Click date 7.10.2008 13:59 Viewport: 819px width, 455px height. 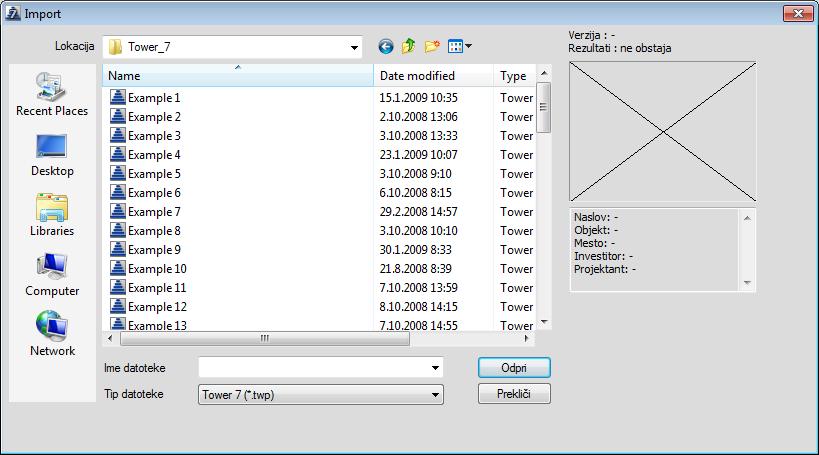[x=418, y=288]
